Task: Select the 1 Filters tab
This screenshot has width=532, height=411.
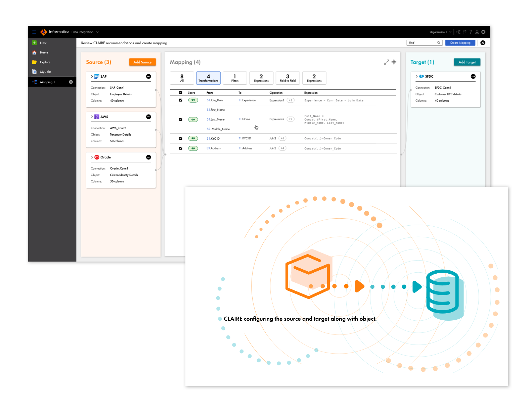Action: 235,78
